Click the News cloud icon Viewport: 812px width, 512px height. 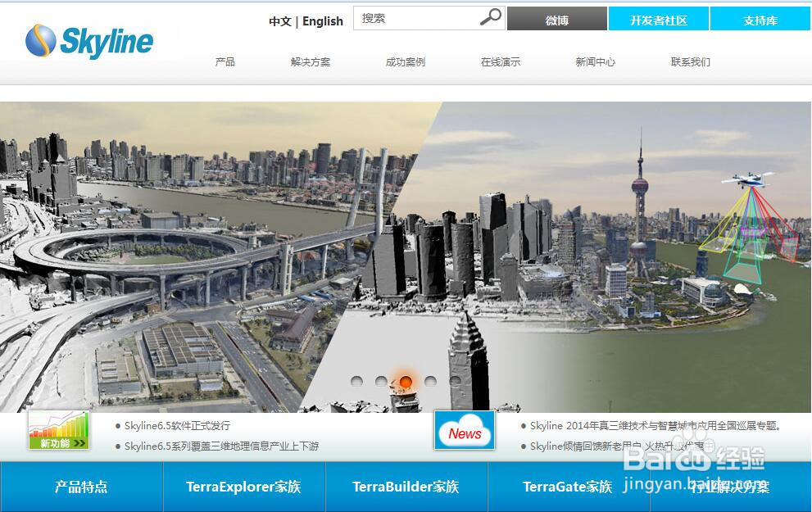(465, 430)
